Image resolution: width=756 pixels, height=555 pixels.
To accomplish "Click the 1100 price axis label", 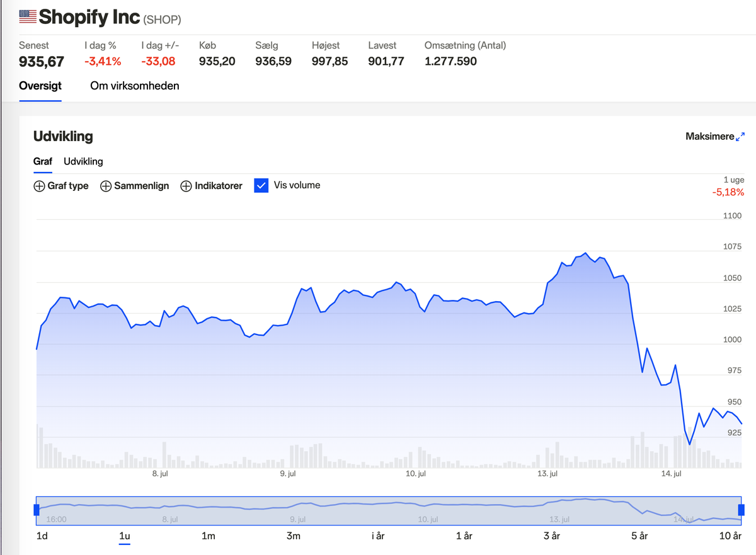I will pyautogui.click(x=733, y=215).
